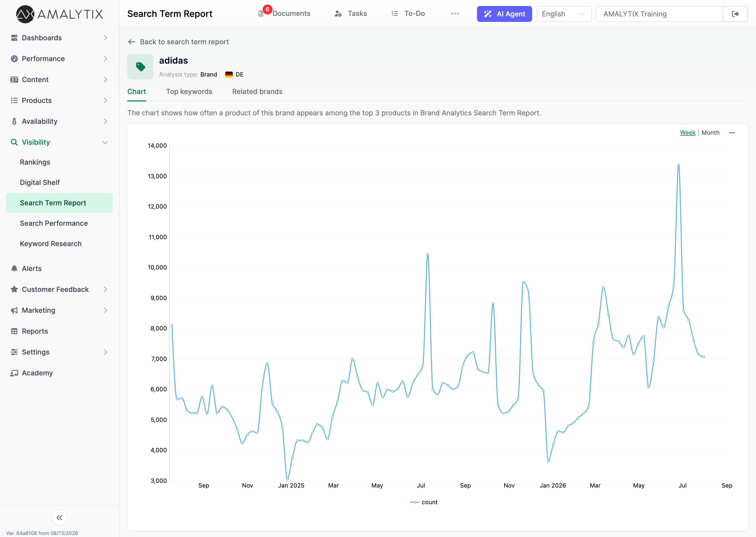Click the Marketing megaphone icon

click(x=14, y=310)
